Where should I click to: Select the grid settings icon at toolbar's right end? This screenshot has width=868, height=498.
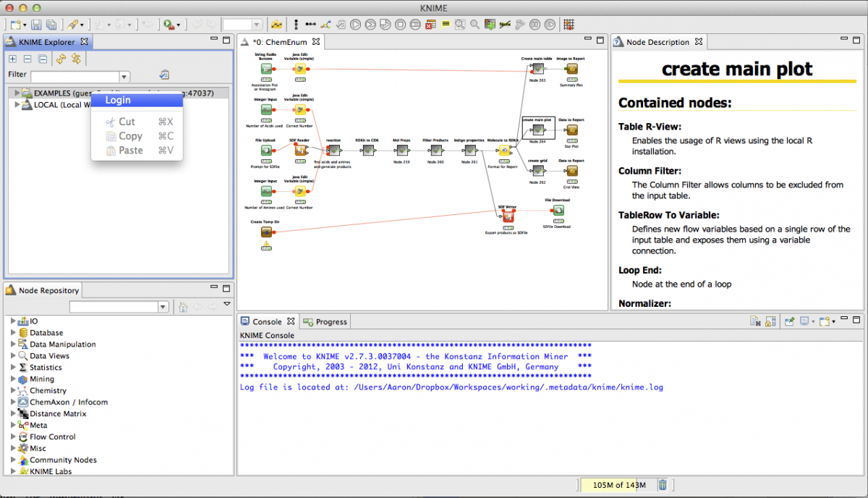[569, 23]
